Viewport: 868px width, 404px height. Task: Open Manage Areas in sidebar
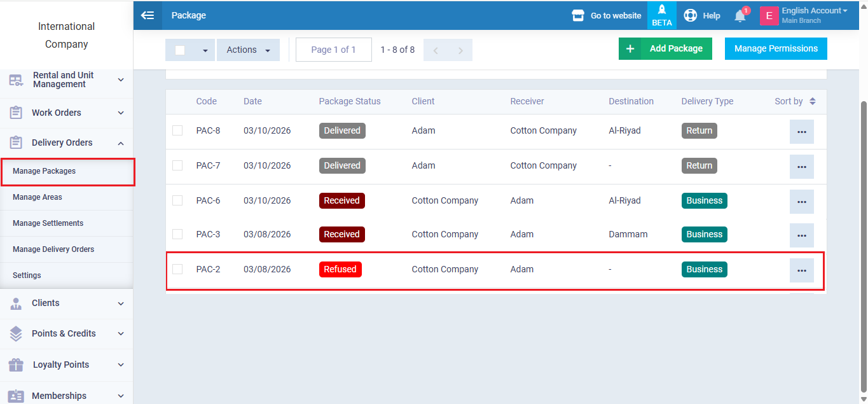tap(38, 197)
